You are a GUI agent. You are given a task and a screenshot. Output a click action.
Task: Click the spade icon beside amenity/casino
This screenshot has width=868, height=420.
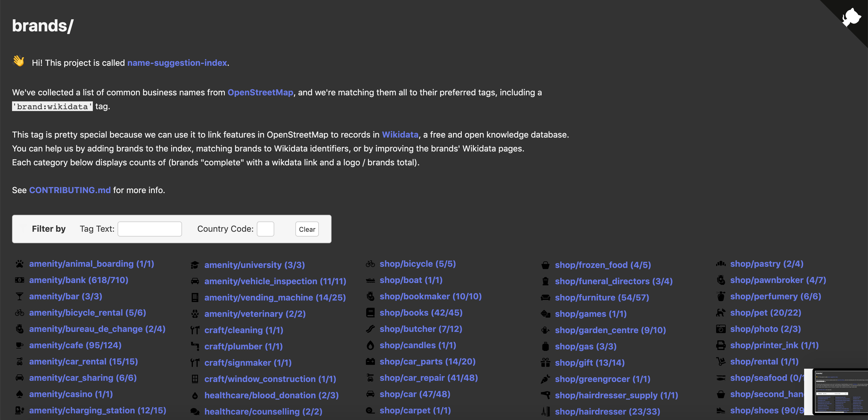click(x=20, y=394)
